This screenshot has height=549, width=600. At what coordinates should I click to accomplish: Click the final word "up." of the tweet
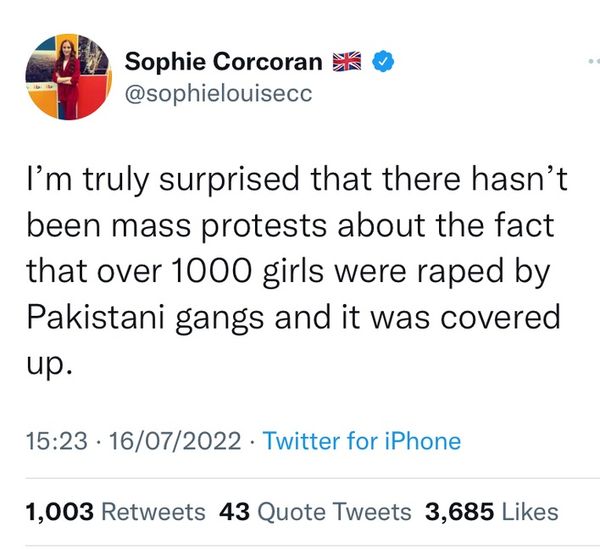(x=49, y=363)
